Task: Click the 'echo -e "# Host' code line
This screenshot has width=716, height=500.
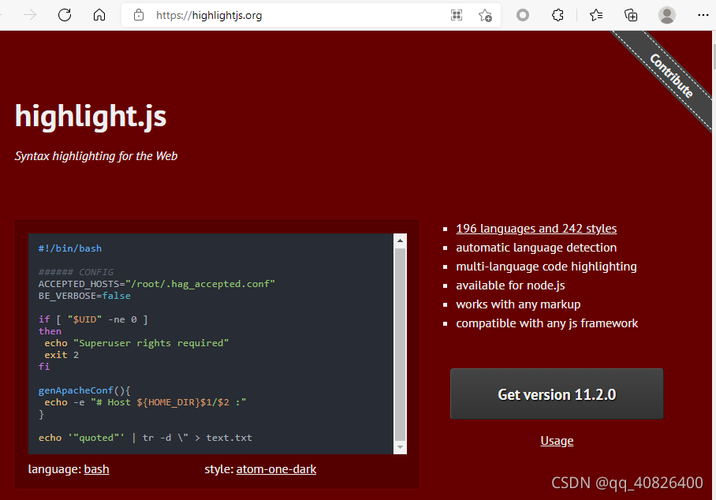Action: pyautogui.click(x=145, y=402)
